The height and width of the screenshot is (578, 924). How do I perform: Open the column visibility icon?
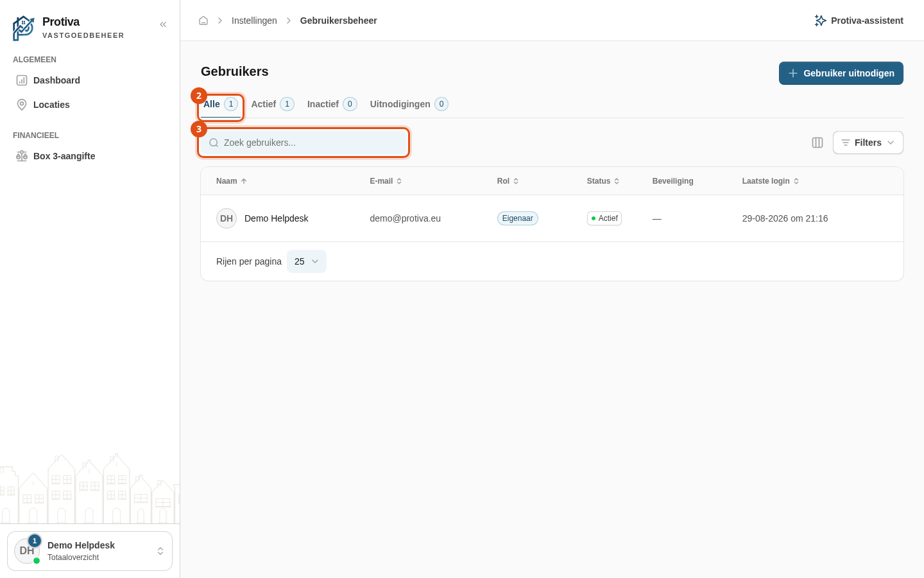pos(817,143)
